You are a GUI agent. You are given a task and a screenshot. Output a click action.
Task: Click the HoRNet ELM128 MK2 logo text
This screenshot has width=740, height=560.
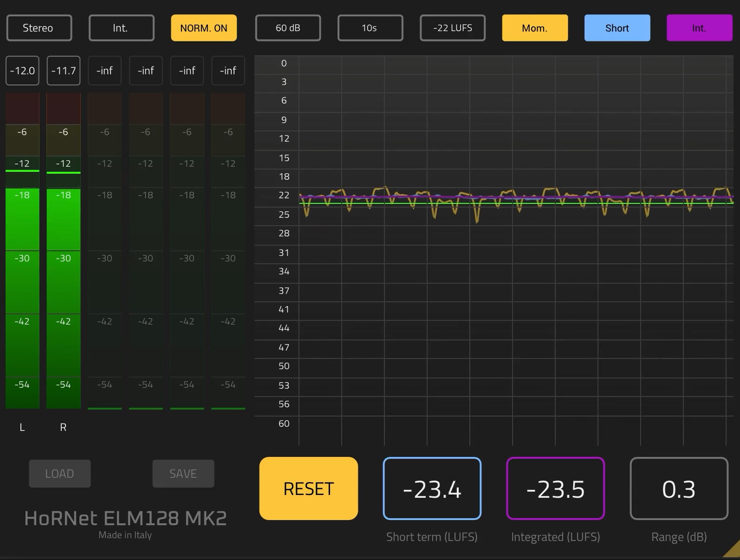tap(125, 518)
